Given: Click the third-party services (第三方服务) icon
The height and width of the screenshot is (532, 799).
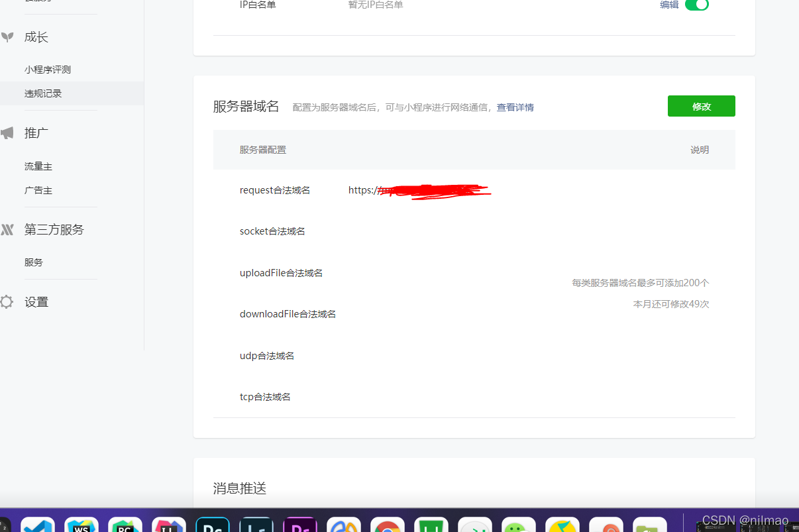Looking at the screenshot, I should pos(7,229).
